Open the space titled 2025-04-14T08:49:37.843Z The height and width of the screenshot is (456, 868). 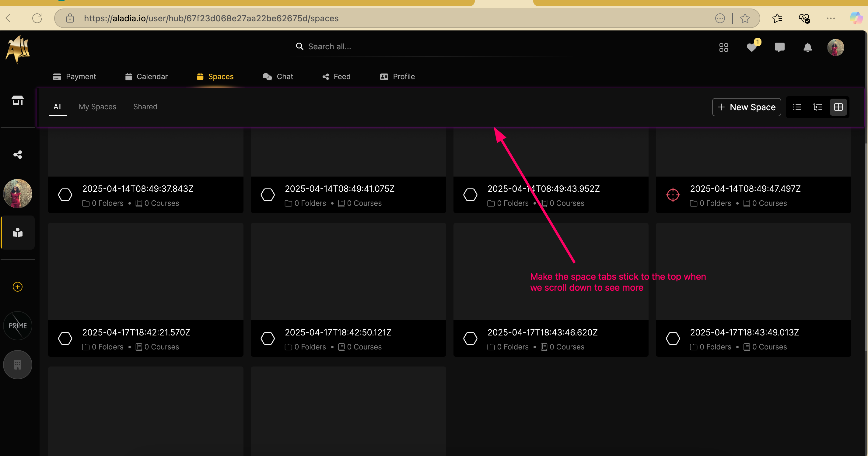[138, 189]
